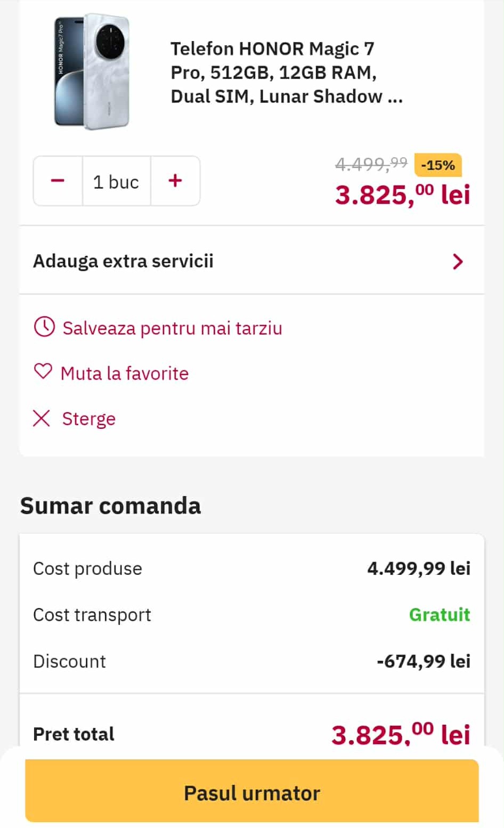The image size is (504, 828).
Task: Click the -15% discount badge
Action: (437, 165)
